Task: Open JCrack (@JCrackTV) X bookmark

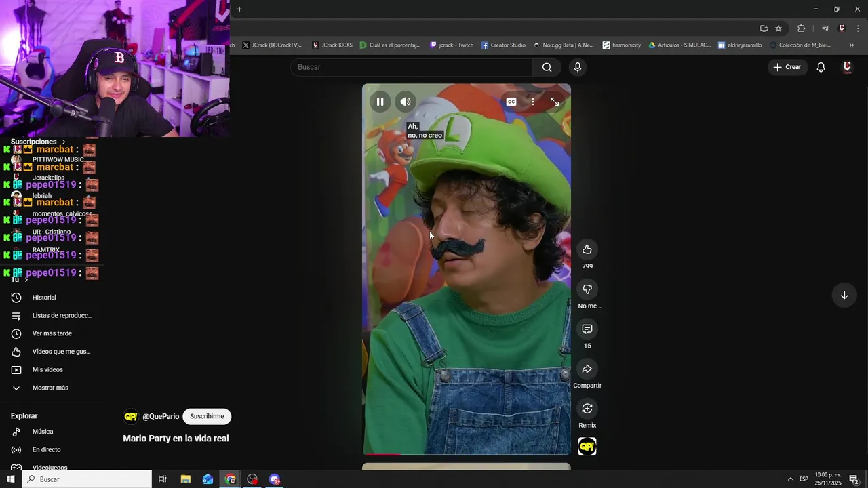Action: pos(273,45)
